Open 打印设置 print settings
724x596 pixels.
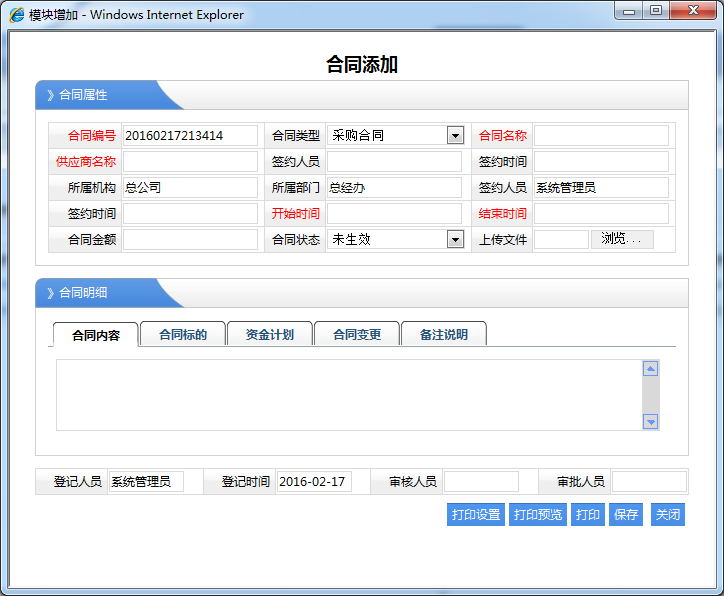click(x=476, y=515)
